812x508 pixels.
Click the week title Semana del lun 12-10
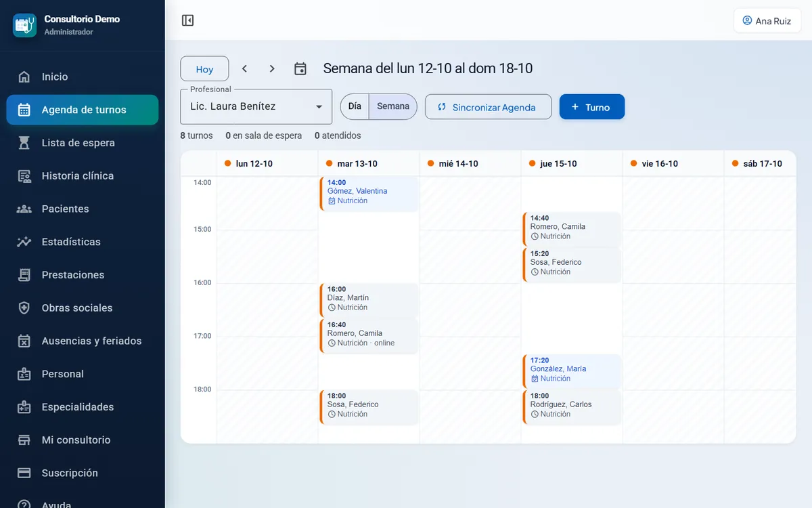click(428, 68)
